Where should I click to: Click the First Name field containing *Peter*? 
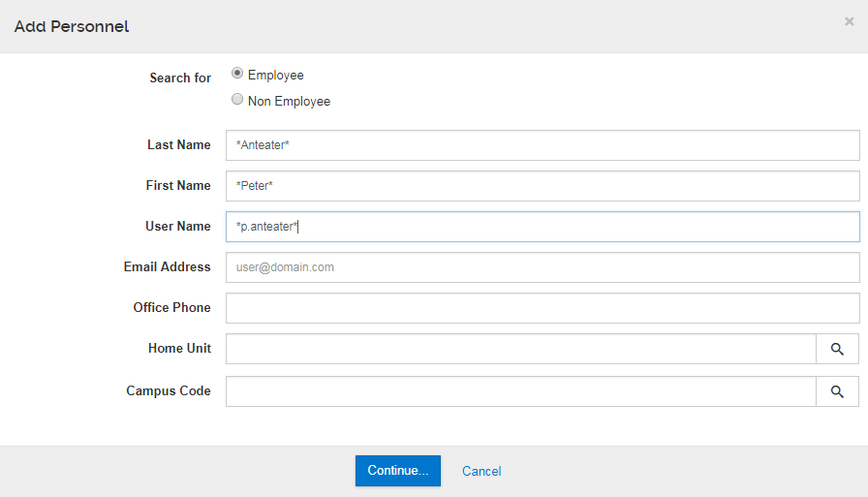tap(542, 186)
